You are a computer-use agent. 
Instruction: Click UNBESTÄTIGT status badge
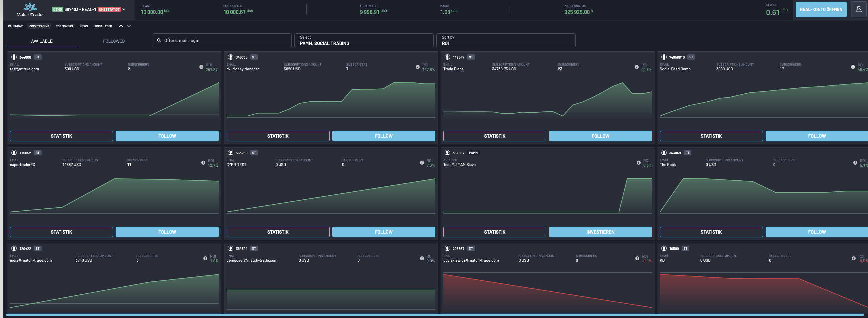[x=109, y=9]
